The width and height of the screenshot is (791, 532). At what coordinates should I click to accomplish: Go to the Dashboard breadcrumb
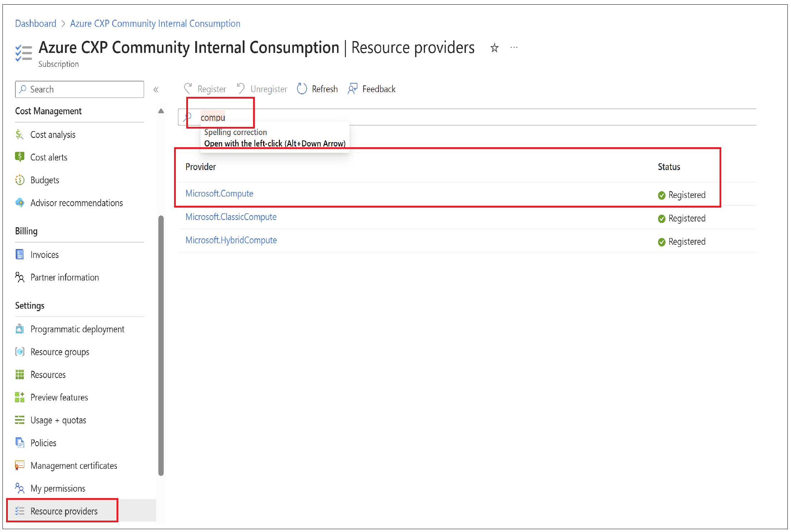[x=36, y=24]
